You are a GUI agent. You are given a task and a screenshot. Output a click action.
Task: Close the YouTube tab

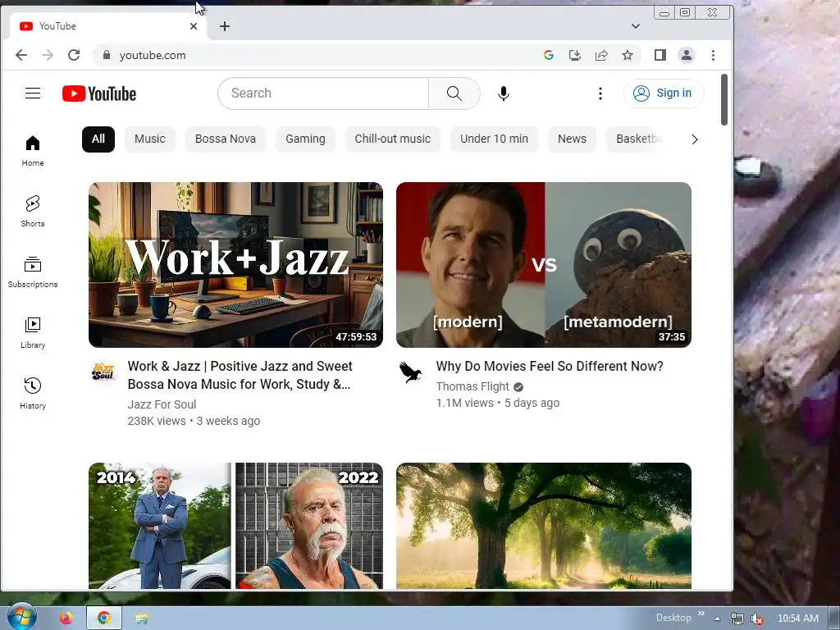pyautogui.click(x=194, y=26)
